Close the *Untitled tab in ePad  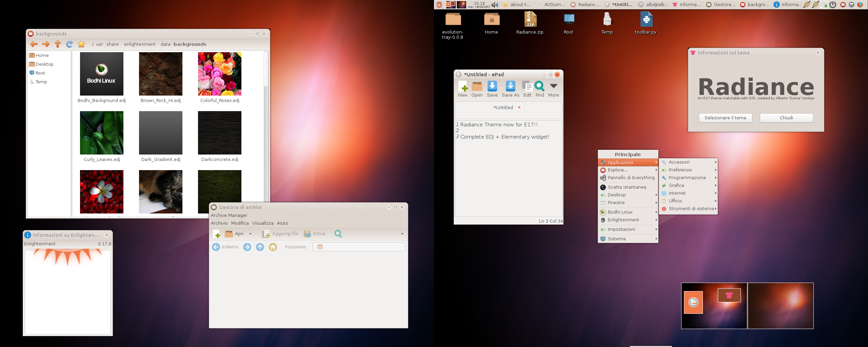519,107
